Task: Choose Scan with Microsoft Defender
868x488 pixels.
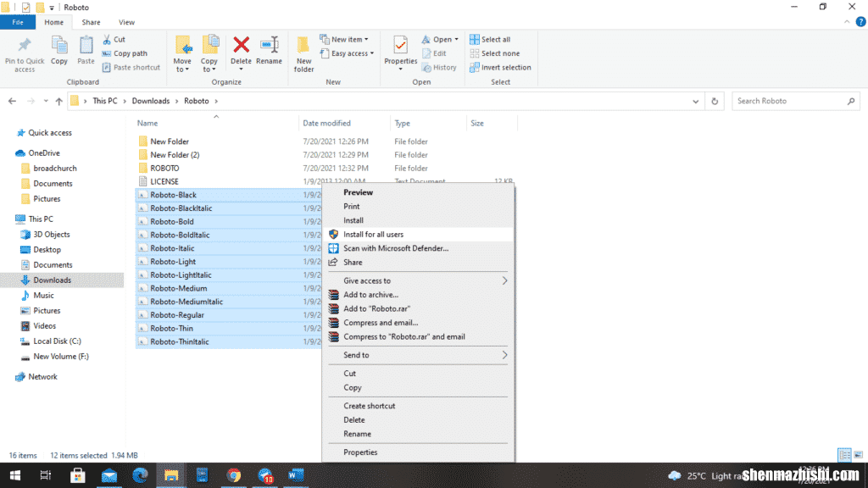Action: [x=418, y=248]
